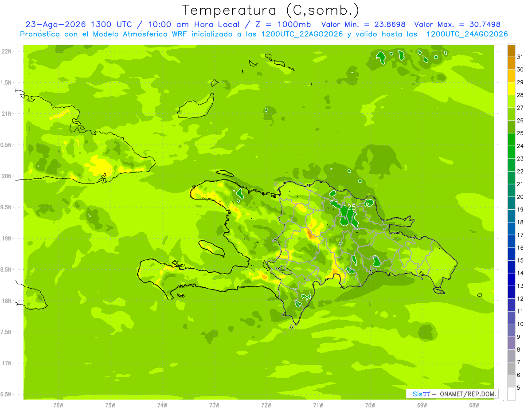Click the 'Valor Max. = 30.7498' text

[458, 24]
